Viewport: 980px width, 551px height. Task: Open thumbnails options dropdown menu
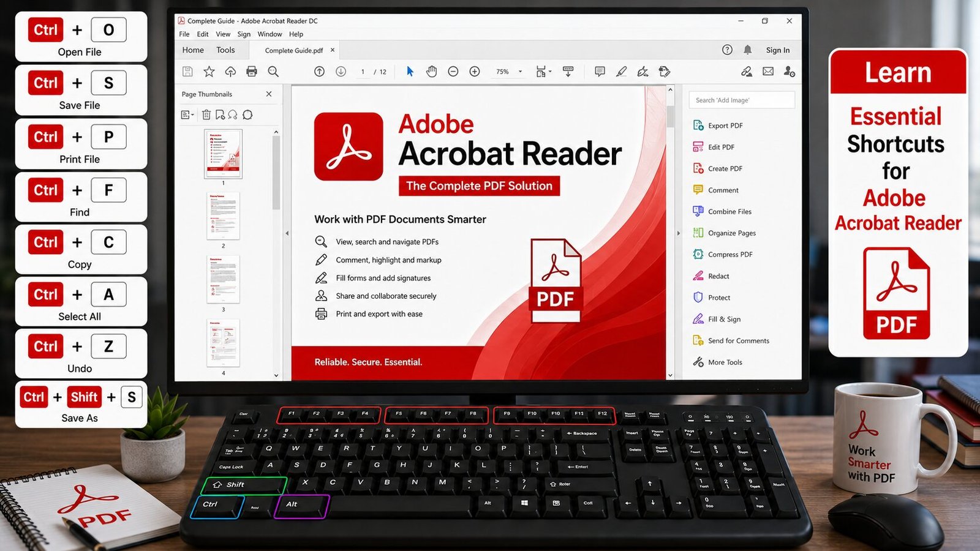[187, 114]
